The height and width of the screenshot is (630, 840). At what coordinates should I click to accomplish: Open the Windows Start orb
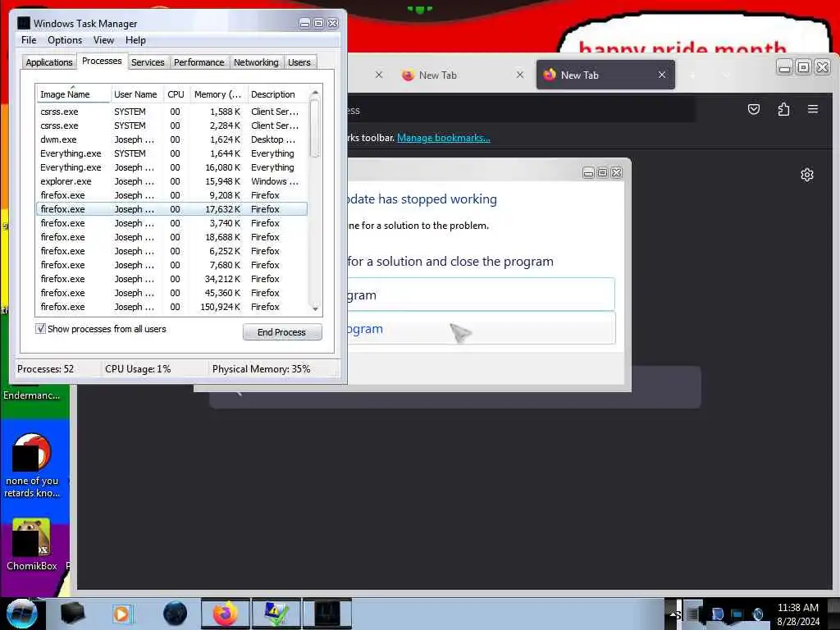point(21,614)
